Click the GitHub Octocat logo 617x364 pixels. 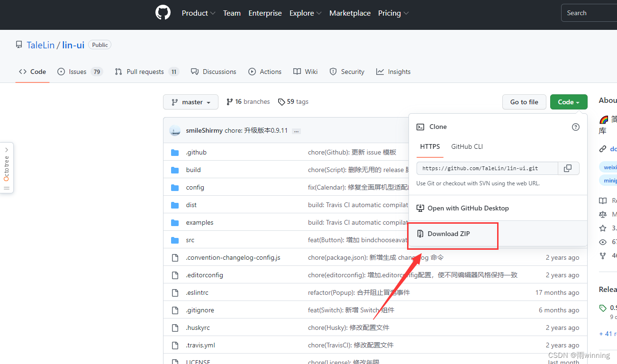click(x=163, y=13)
